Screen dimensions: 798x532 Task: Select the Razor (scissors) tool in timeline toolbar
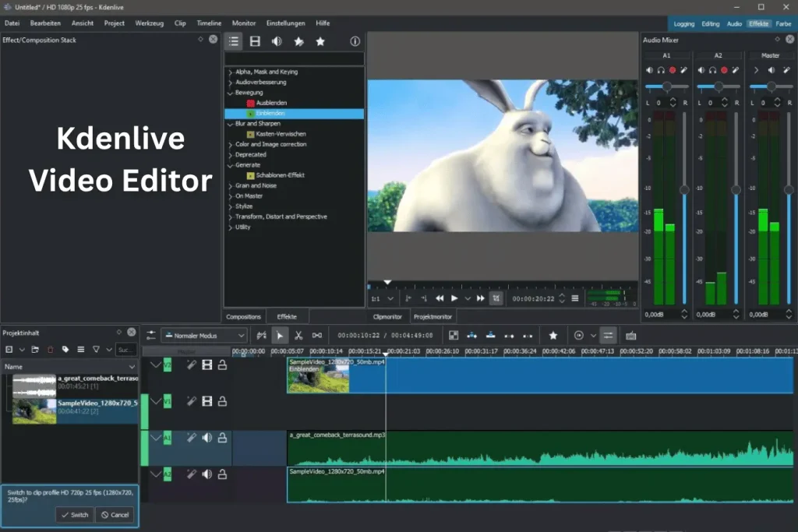tap(298, 336)
